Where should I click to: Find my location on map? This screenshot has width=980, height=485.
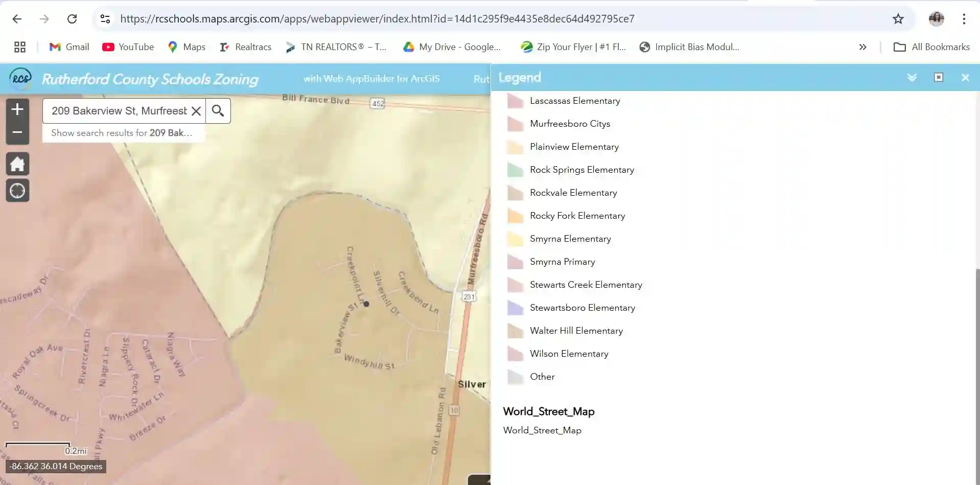pos(17,191)
